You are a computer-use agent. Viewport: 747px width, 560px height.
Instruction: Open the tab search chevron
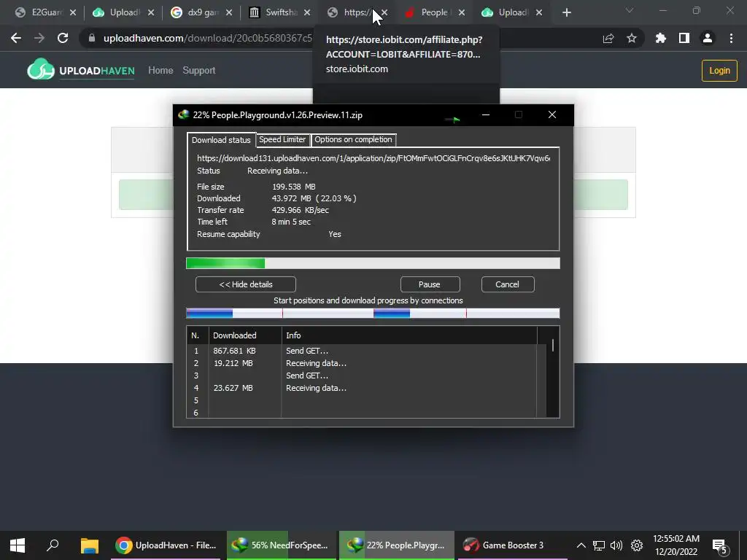pyautogui.click(x=630, y=10)
